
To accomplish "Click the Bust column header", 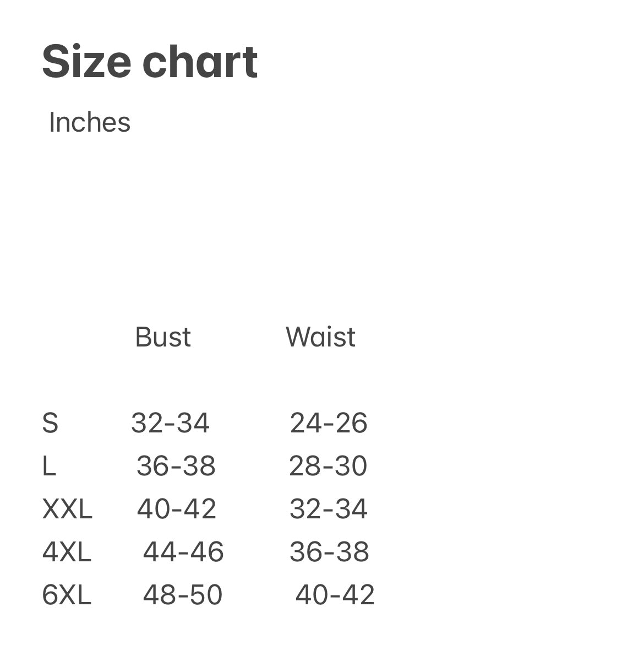I will pos(163,337).
